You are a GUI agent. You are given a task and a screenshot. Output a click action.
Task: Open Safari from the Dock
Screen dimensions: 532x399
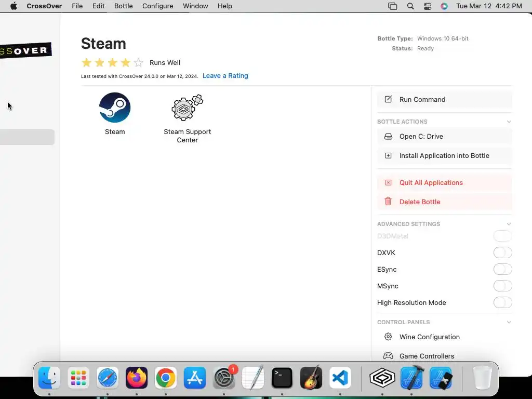(108, 378)
